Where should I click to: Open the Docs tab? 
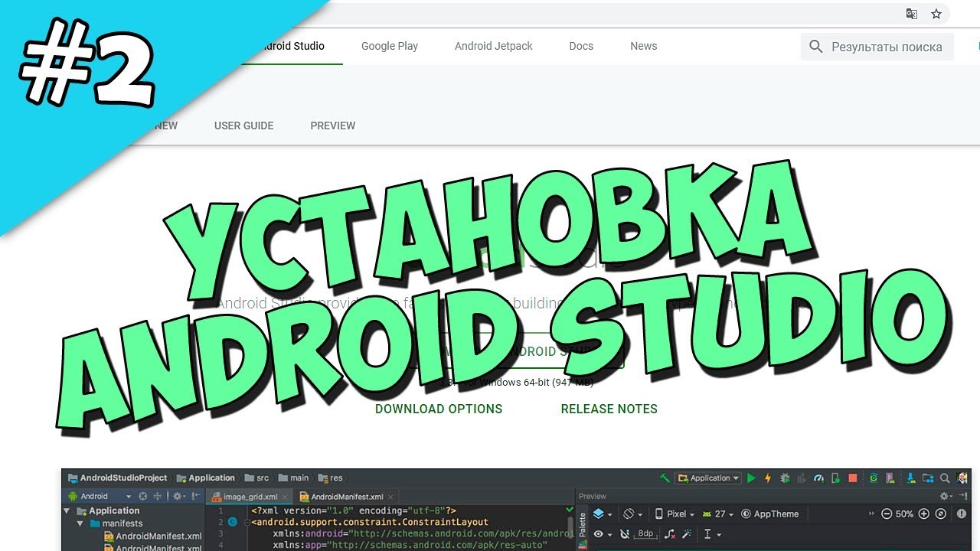[x=581, y=46]
